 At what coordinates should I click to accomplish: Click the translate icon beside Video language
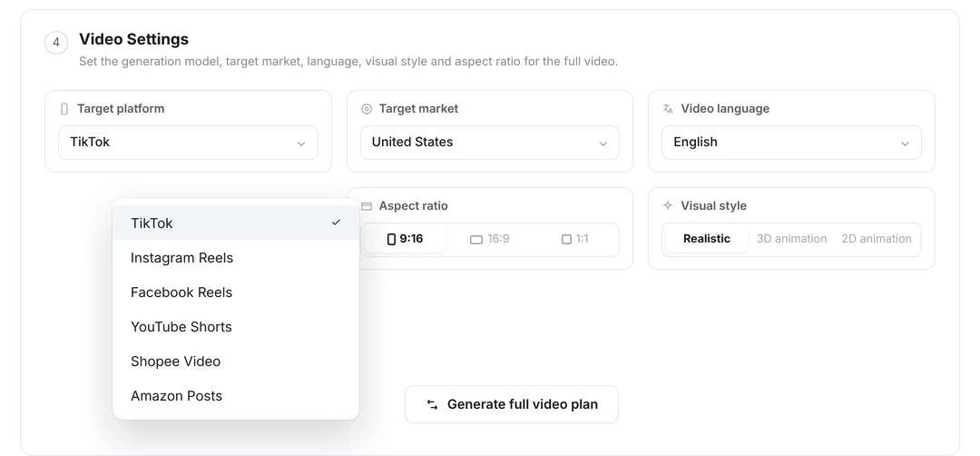(x=668, y=109)
